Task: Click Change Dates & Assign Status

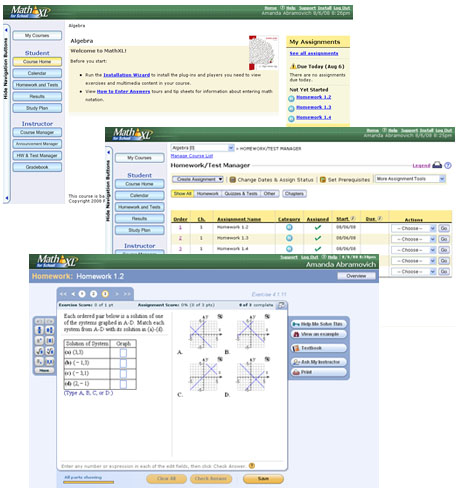Action: tap(272, 180)
